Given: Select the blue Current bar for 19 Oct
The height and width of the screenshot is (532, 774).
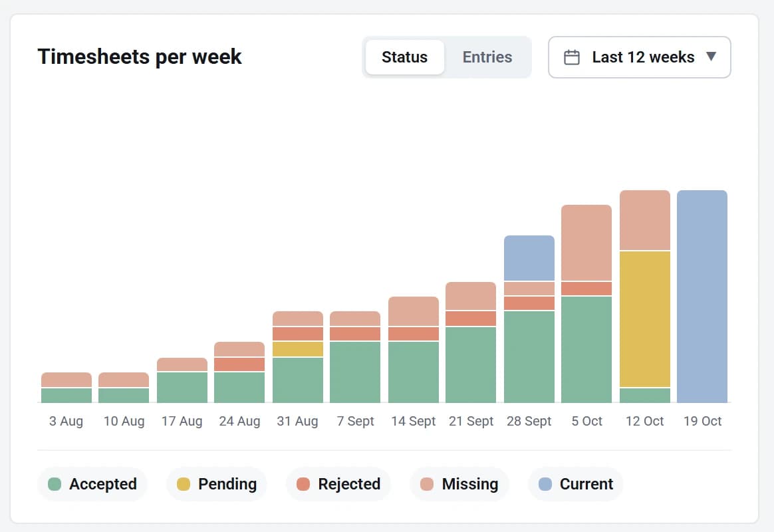Looking at the screenshot, I should (x=702, y=296).
